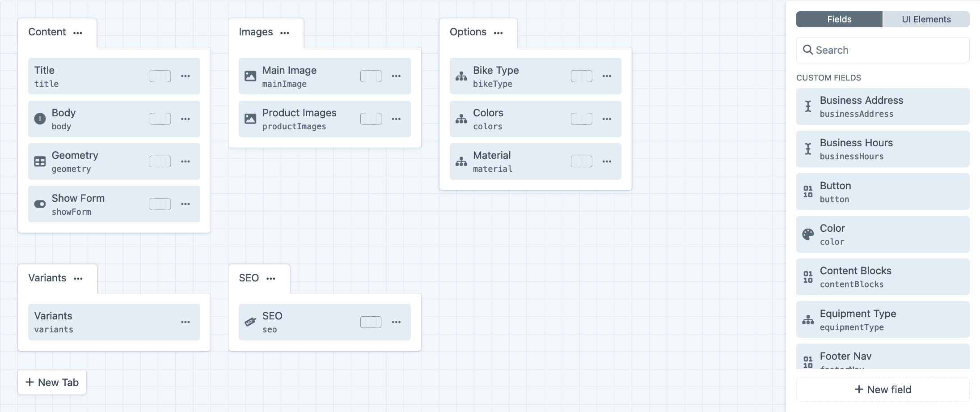Select the Images tab header
The width and height of the screenshot is (980, 412).
[x=256, y=32]
